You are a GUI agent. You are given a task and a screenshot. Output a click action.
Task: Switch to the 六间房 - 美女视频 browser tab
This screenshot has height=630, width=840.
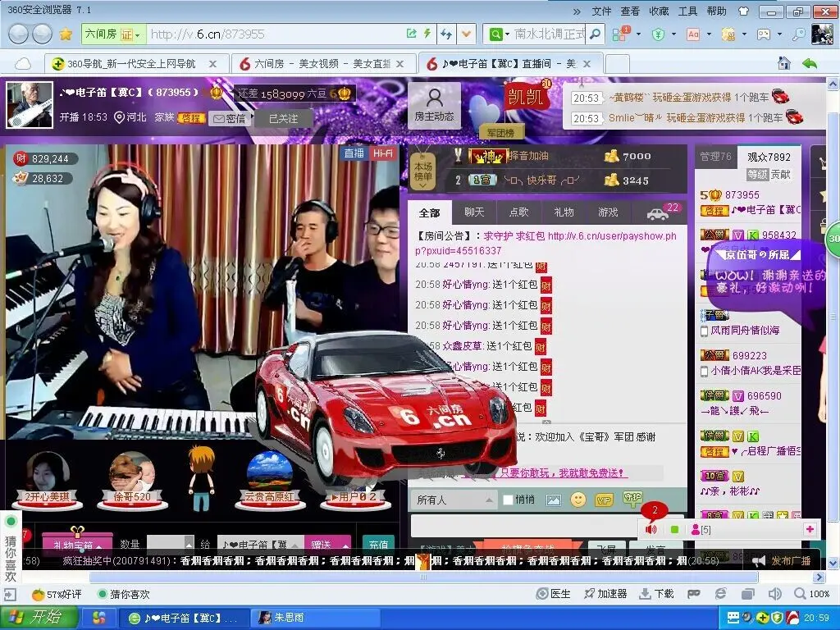322,64
